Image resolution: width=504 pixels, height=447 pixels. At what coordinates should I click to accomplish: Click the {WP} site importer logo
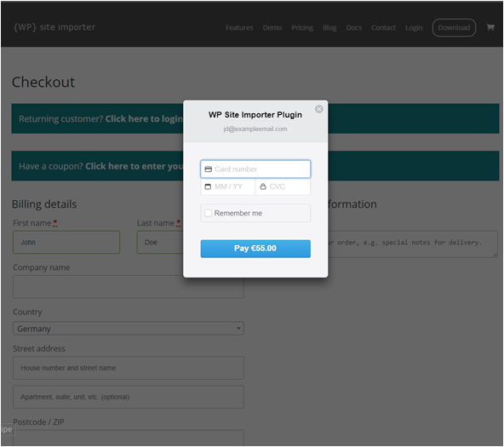54,27
